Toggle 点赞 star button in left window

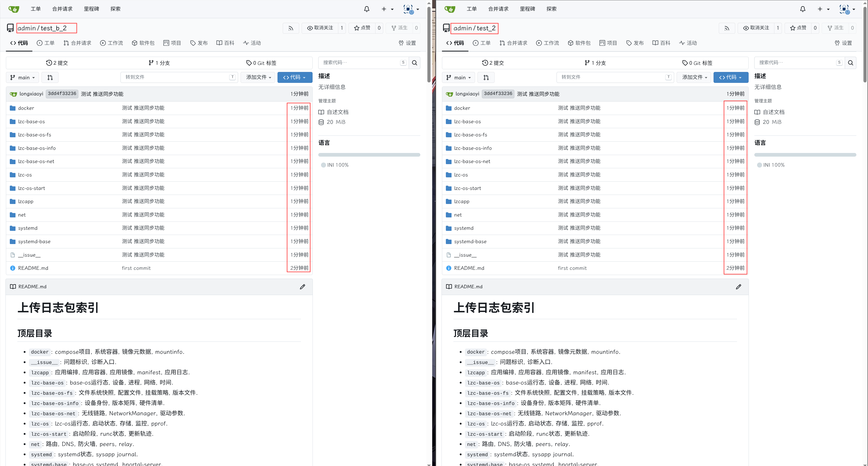tap(362, 28)
